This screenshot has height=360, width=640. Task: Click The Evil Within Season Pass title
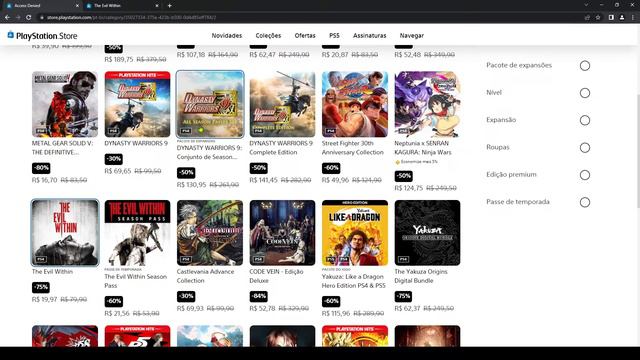pyautogui.click(x=136, y=281)
